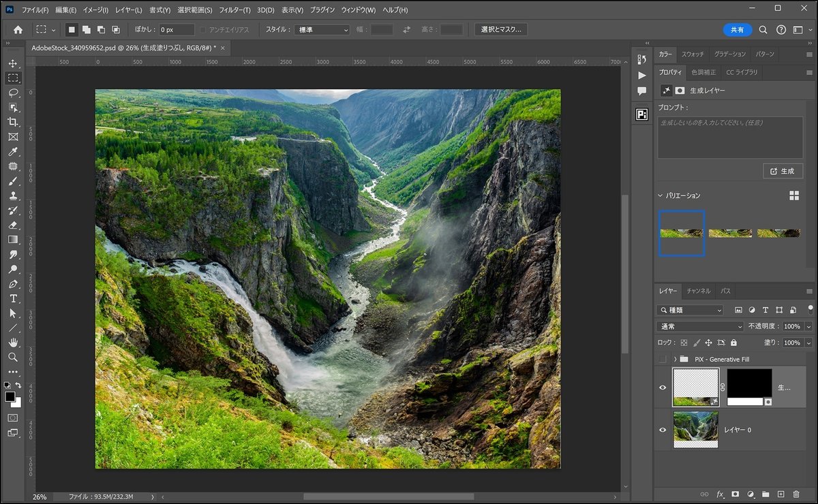Choose 'Intersect with selection' mode icon
Screen dimensions: 818x504
click(116, 30)
